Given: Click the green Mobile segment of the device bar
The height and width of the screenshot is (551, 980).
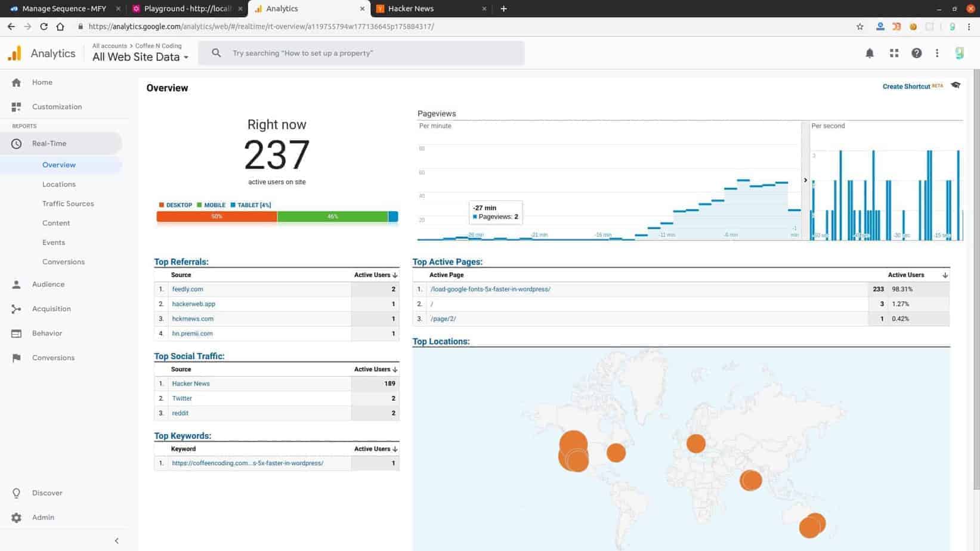Looking at the screenshot, I should coord(332,216).
